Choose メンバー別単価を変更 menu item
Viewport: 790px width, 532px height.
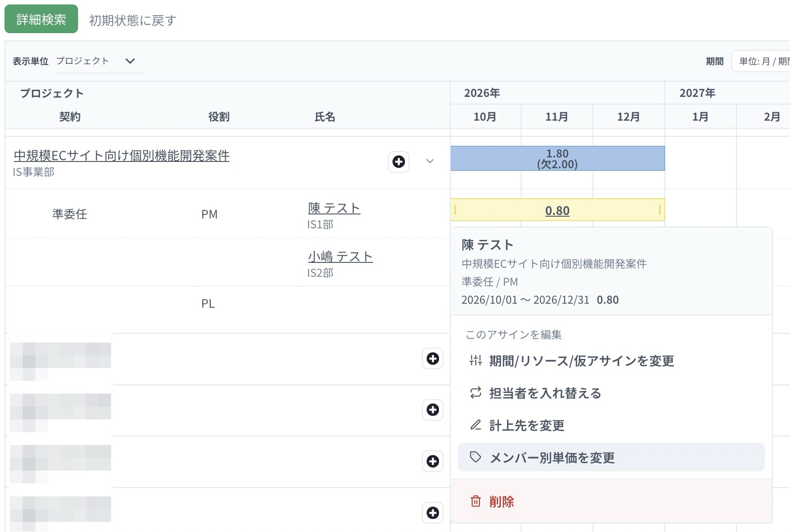(x=611, y=458)
